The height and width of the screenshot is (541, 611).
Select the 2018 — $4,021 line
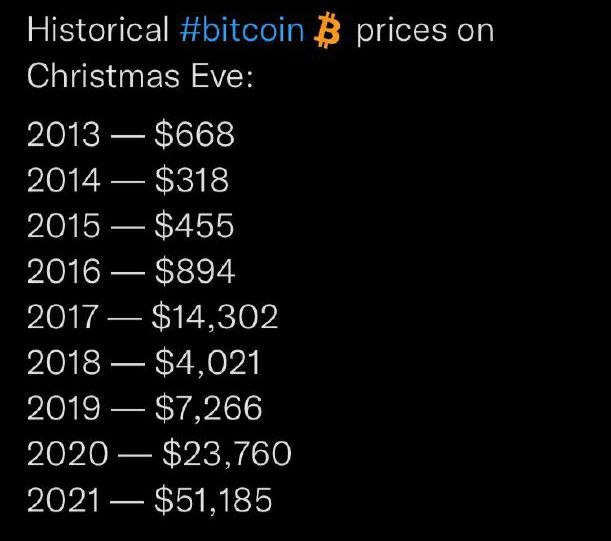143,362
